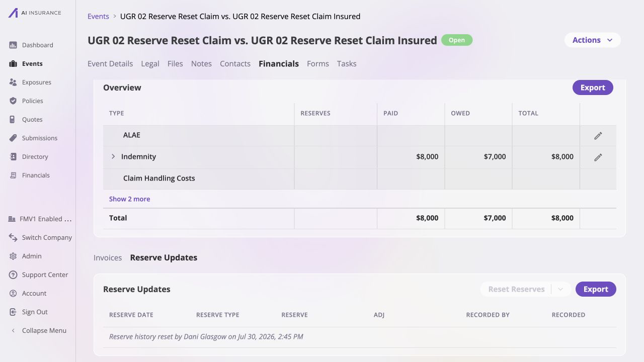Click Switch Company in sidebar
This screenshot has width=644, height=362.
tap(47, 238)
